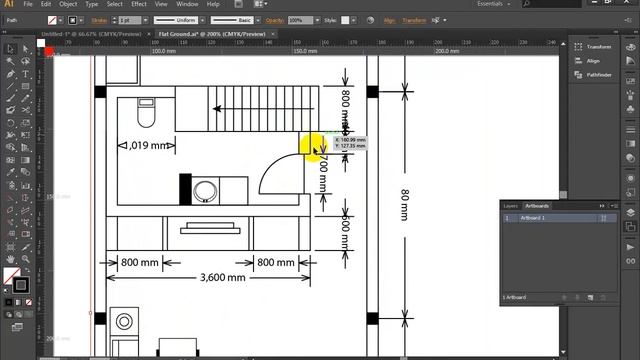Open the File menu
The width and height of the screenshot is (640, 360).
(28, 4)
